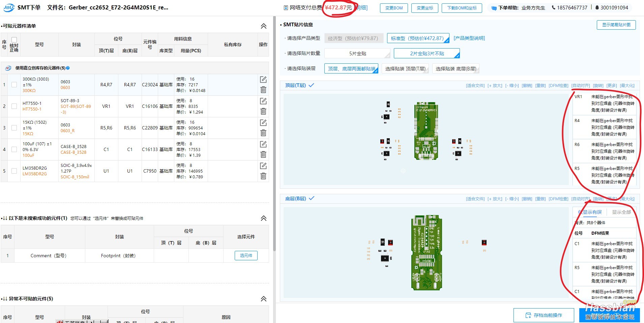Click 适合文件 in top layer toolbar
Screen dimensions: 644x323
pyautogui.click(x=475, y=86)
